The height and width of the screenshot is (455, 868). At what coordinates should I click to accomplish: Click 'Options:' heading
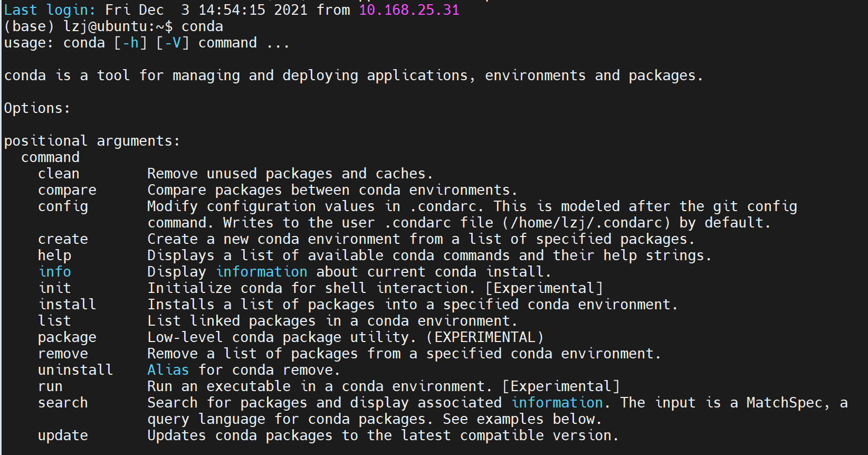pos(37,108)
